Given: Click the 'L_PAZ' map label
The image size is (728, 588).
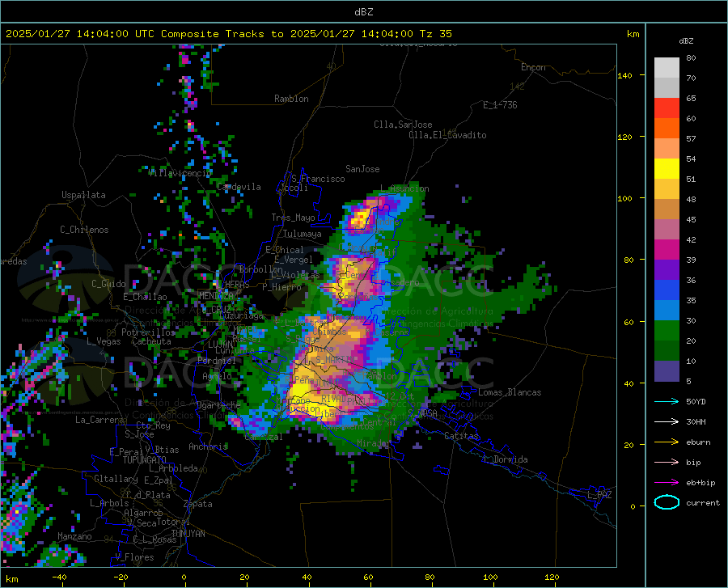Looking at the screenshot, I should (x=599, y=495).
